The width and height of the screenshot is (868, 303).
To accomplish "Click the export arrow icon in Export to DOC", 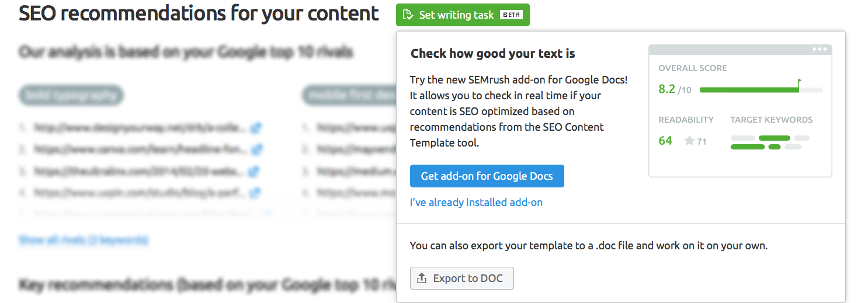I will pyautogui.click(x=422, y=278).
